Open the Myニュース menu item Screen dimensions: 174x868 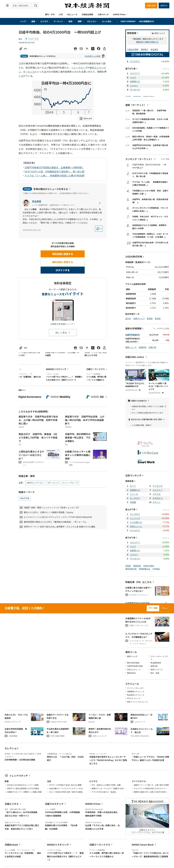[x=72, y=14]
